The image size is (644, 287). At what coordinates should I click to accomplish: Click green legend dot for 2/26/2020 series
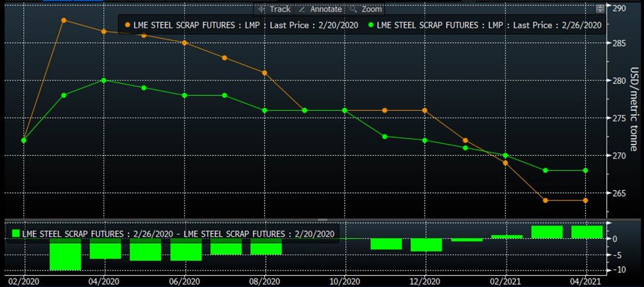(372, 26)
